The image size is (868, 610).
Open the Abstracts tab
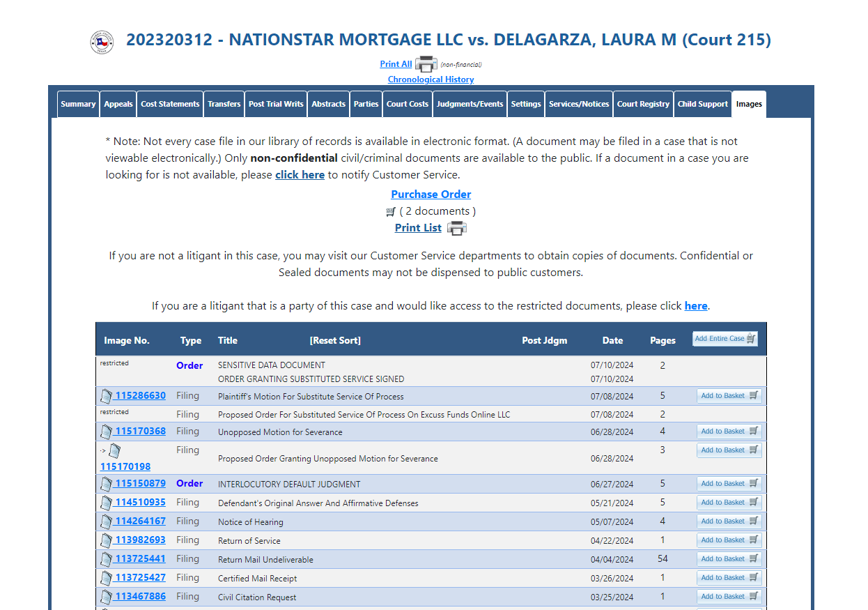pos(329,104)
